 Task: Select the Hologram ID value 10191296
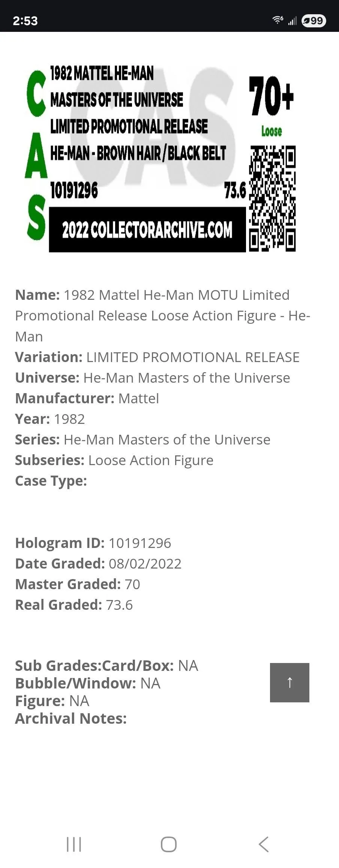(x=140, y=543)
